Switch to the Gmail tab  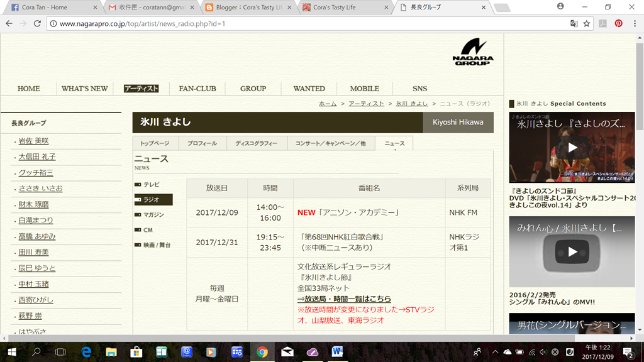click(152, 8)
